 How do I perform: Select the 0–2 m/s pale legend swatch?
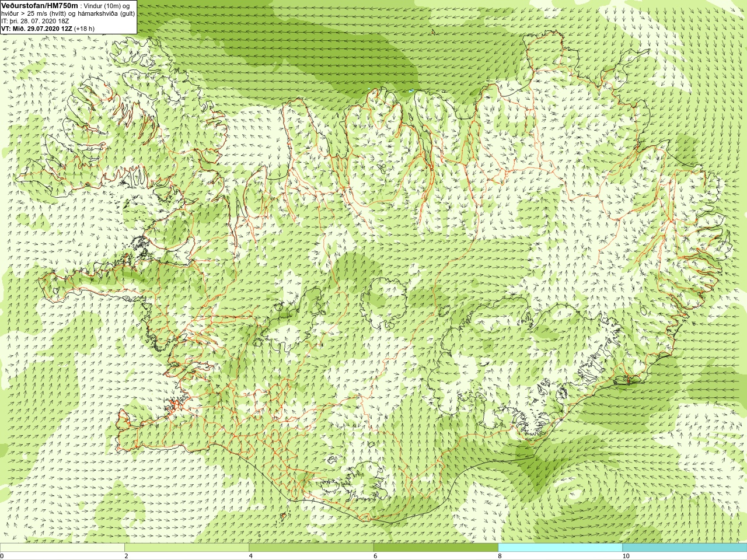click(x=62, y=548)
